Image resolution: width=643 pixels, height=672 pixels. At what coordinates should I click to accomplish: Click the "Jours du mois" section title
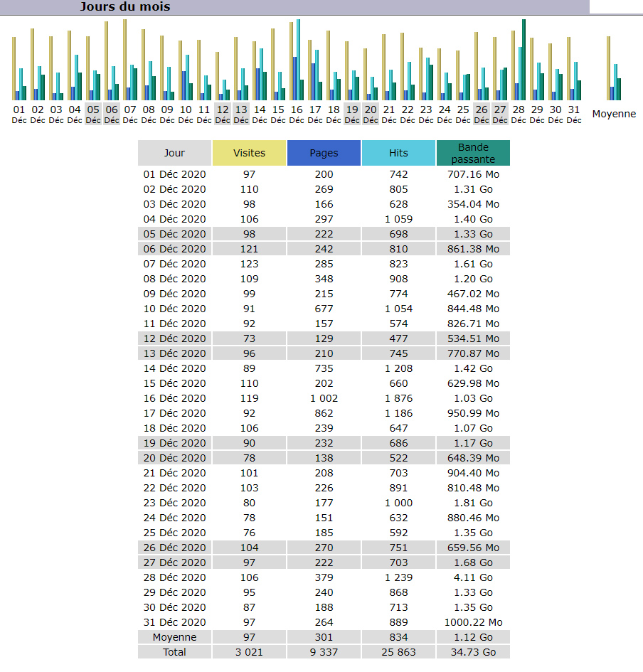pyautogui.click(x=125, y=7)
